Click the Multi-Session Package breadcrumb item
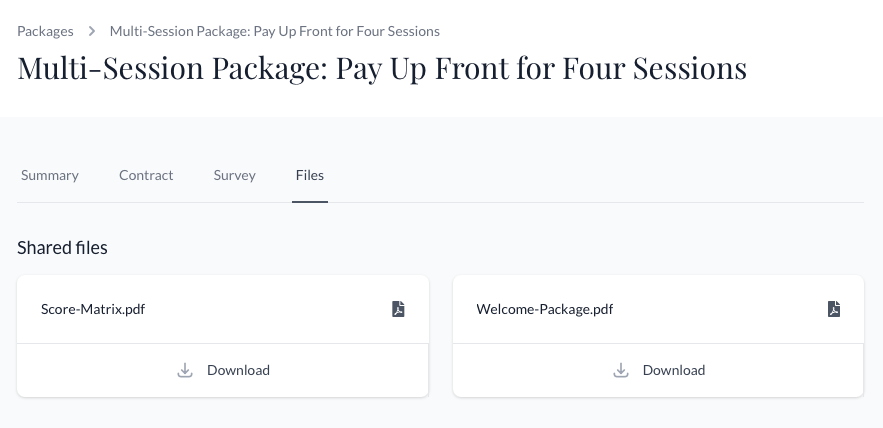The image size is (883, 428). point(275,31)
